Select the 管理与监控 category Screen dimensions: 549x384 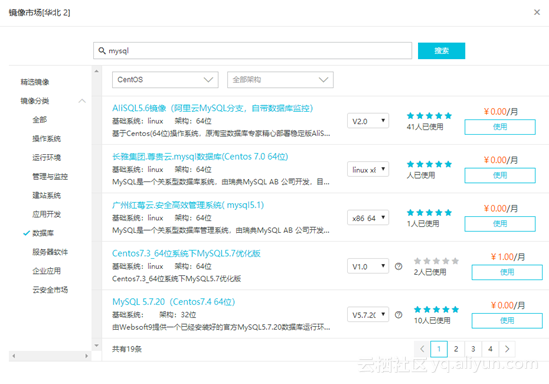[50, 176]
